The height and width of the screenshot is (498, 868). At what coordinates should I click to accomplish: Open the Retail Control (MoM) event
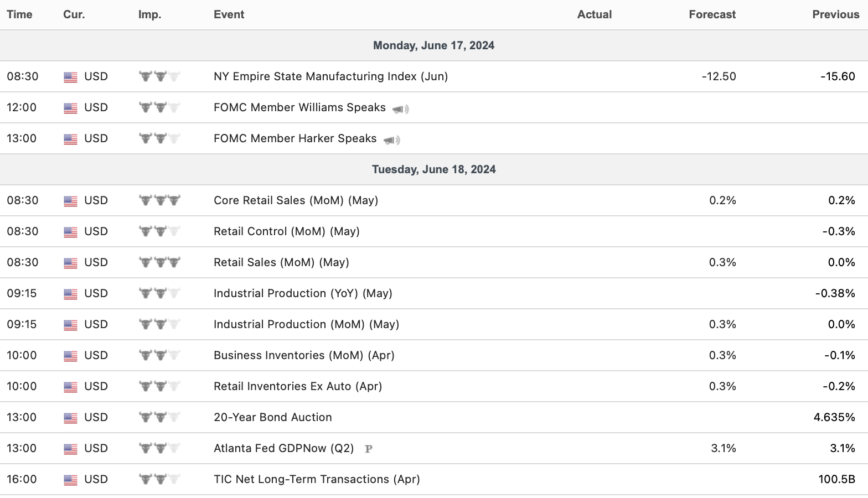286,231
